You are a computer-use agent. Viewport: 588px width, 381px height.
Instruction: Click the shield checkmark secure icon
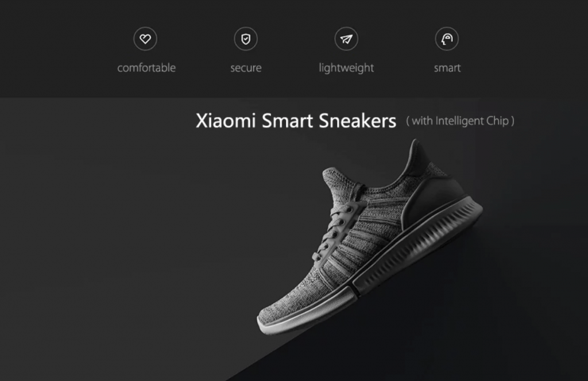tap(246, 39)
